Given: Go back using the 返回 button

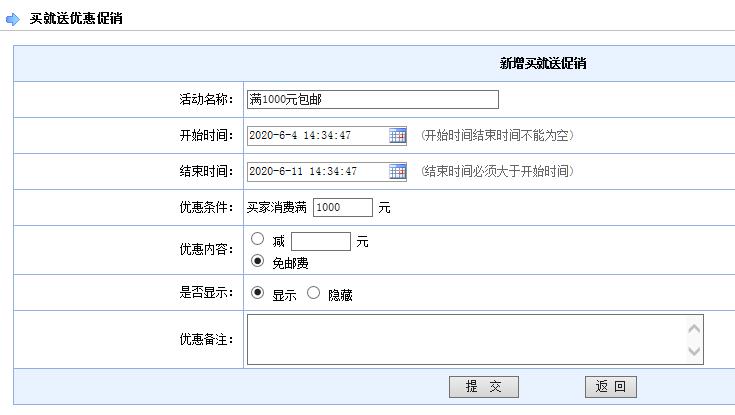Looking at the screenshot, I should 610,387.
